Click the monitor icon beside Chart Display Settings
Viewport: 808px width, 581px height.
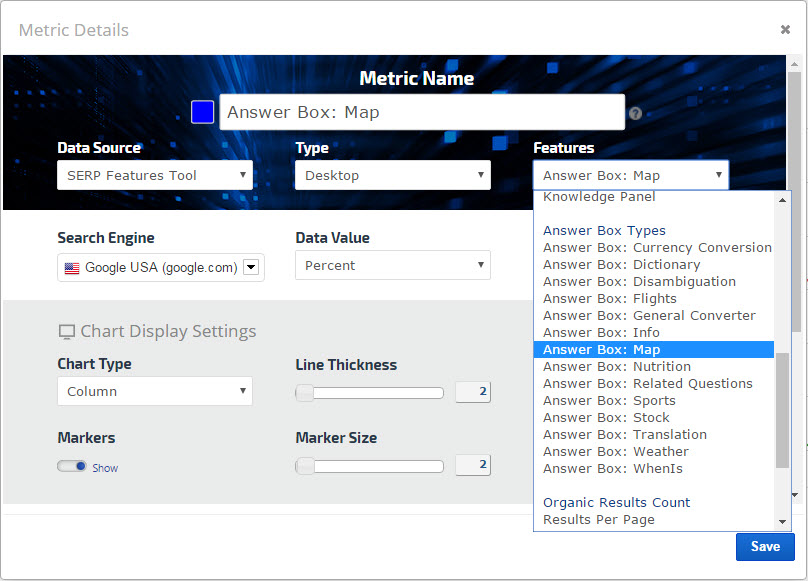coord(67,332)
